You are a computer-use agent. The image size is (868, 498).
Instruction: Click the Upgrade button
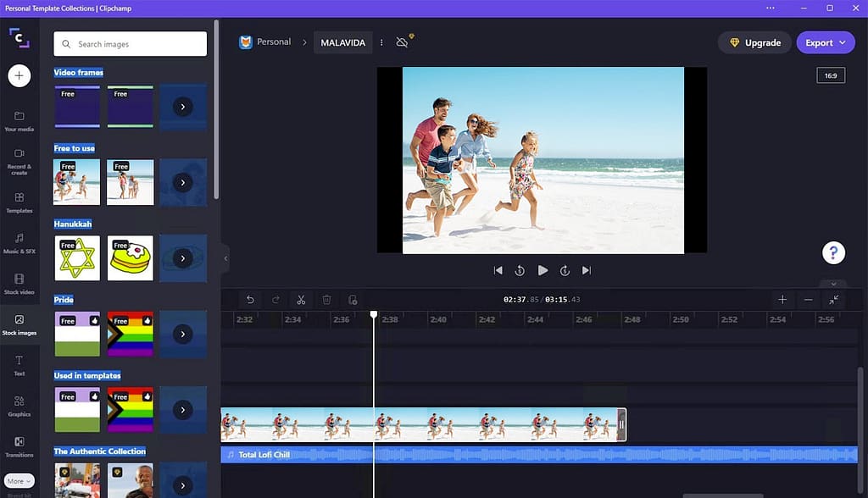tap(754, 41)
